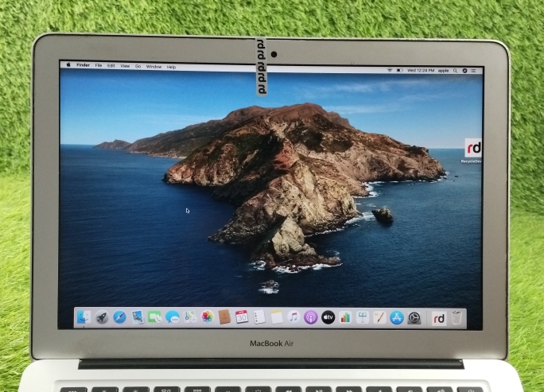Open the Go menu

click(x=138, y=66)
